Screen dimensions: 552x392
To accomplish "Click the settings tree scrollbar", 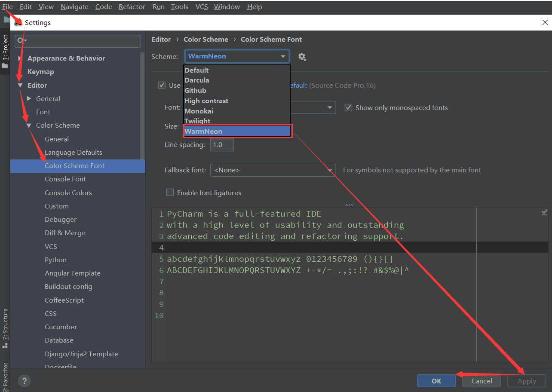I will [x=143, y=105].
